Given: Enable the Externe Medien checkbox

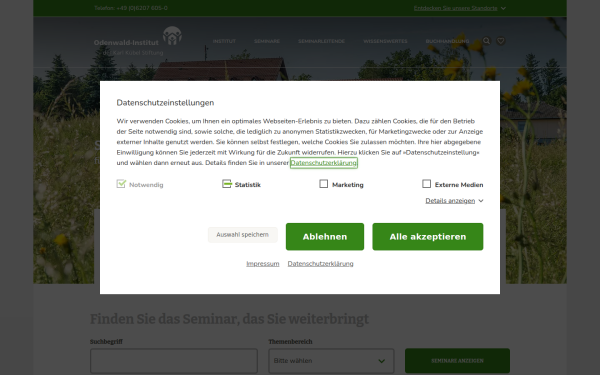Looking at the screenshot, I should 426,184.
